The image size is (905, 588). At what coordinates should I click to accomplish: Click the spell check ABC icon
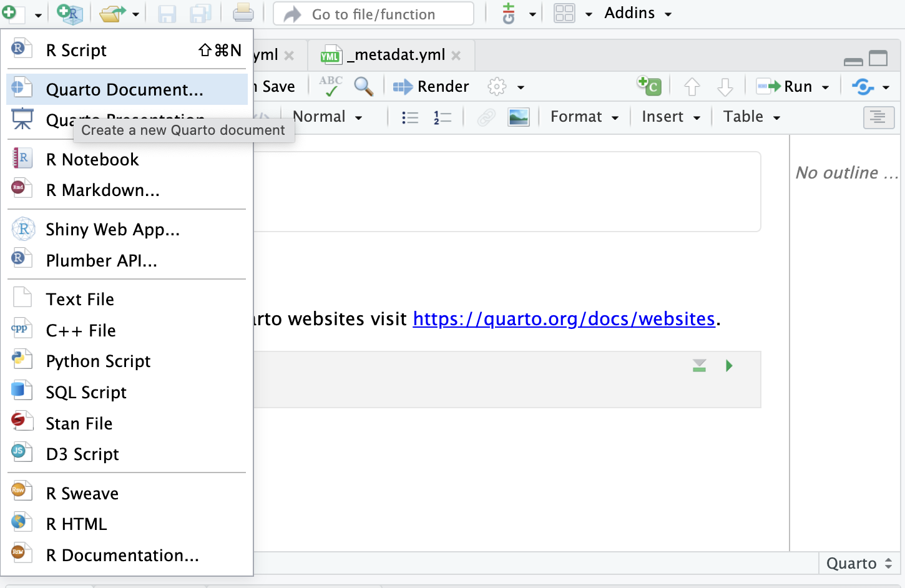[x=330, y=86]
